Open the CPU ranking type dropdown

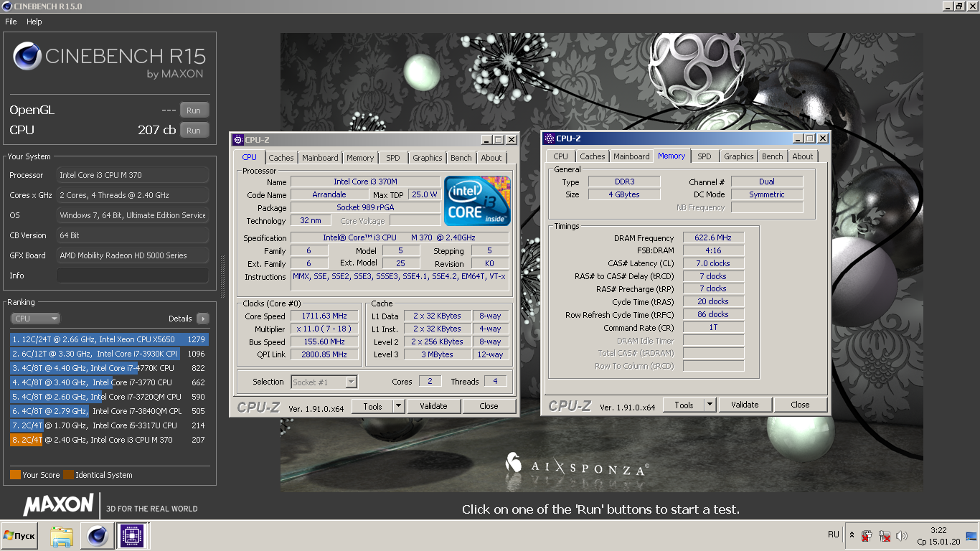coord(35,319)
